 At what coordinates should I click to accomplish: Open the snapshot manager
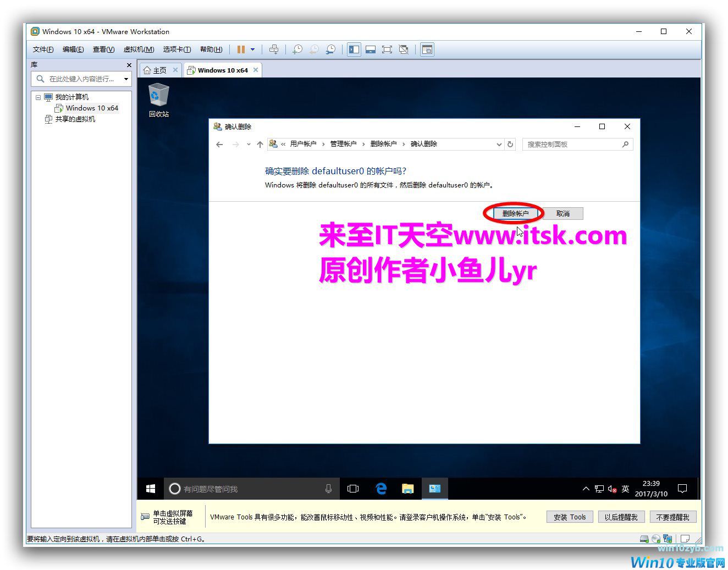[331, 49]
